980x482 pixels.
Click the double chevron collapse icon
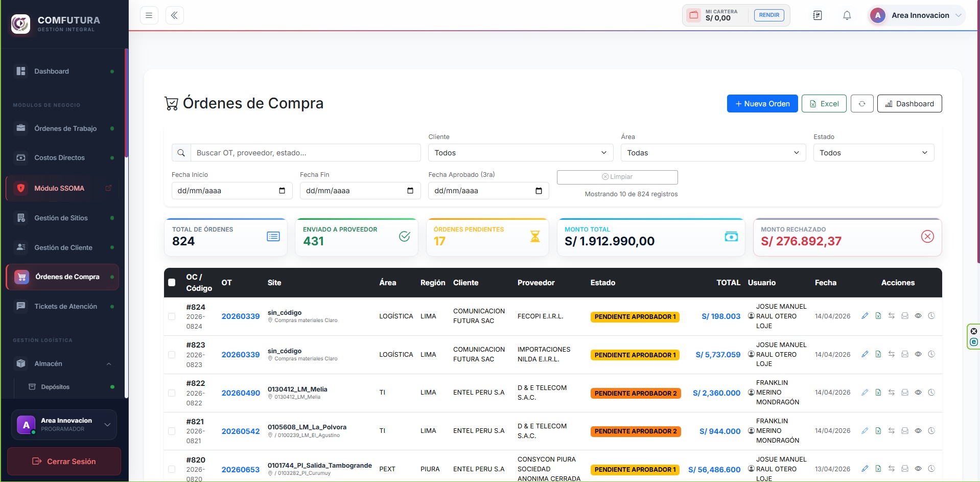click(175, 15)
